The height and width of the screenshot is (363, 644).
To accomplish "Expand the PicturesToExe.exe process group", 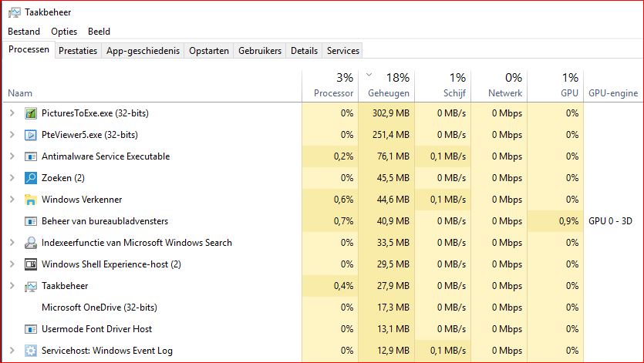I will point(12,113).
